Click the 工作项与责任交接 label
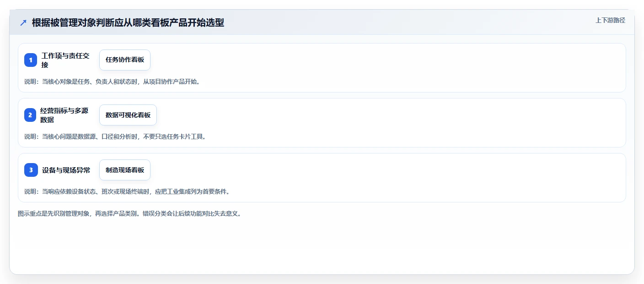Screen dimensions: 644x284 tap(65, 60)
